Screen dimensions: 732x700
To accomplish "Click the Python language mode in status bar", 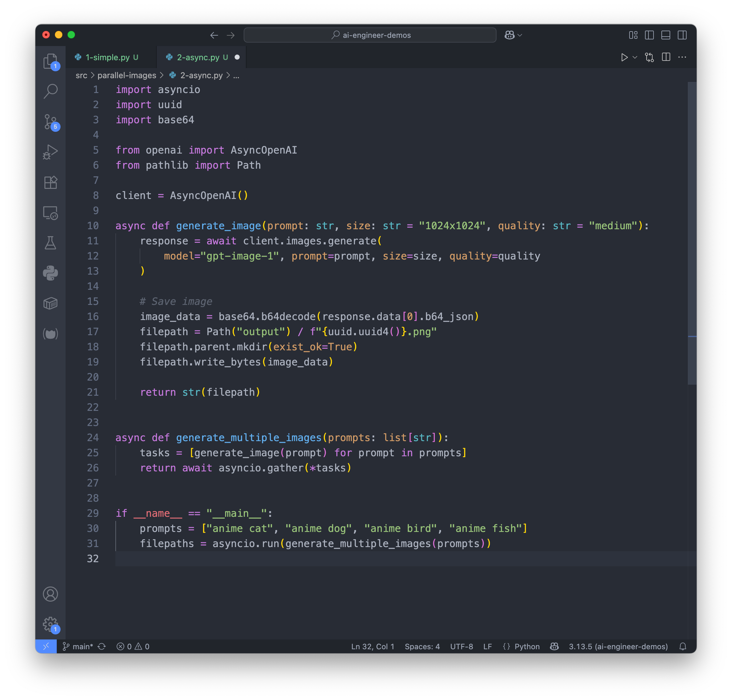I will [527, 646].
